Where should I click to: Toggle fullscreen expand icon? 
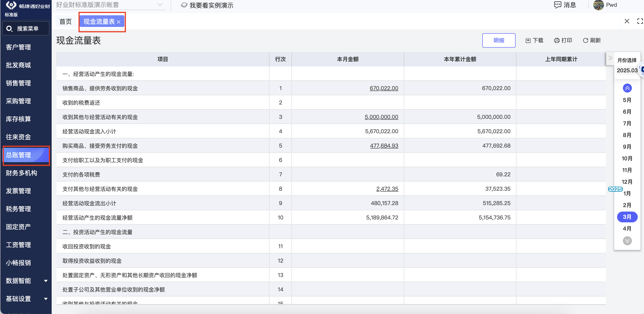(640, 21)
